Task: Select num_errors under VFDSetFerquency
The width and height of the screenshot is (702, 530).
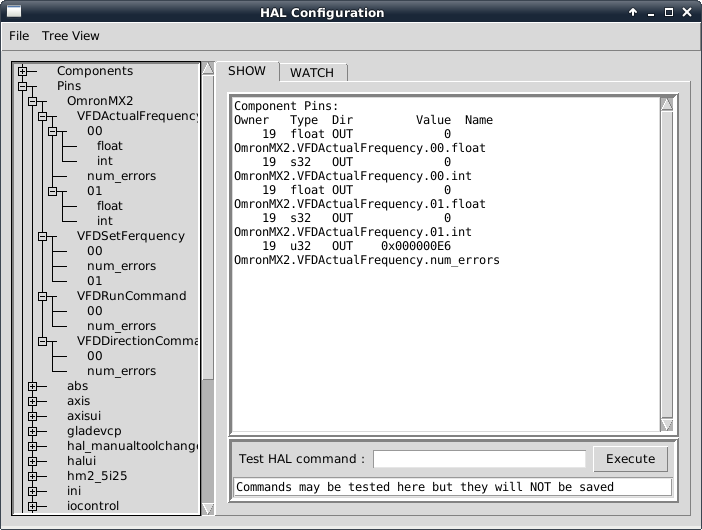Action: tap(121, 266)
